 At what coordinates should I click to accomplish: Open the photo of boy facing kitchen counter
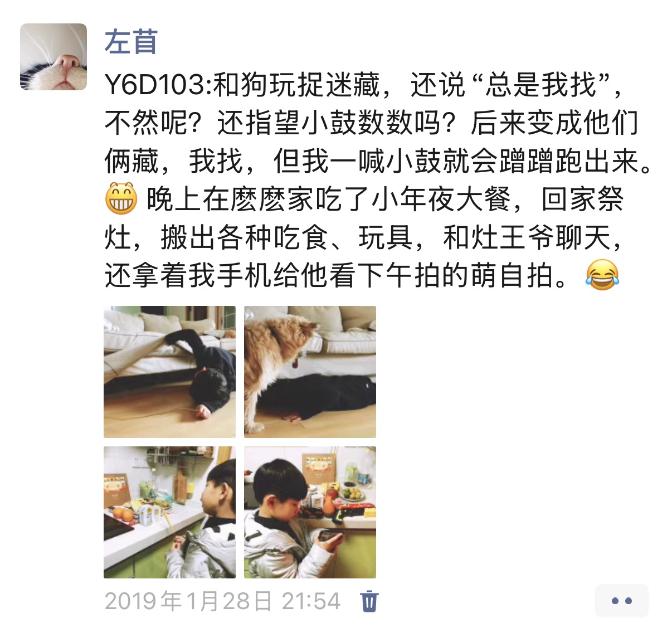pos(169,512)
